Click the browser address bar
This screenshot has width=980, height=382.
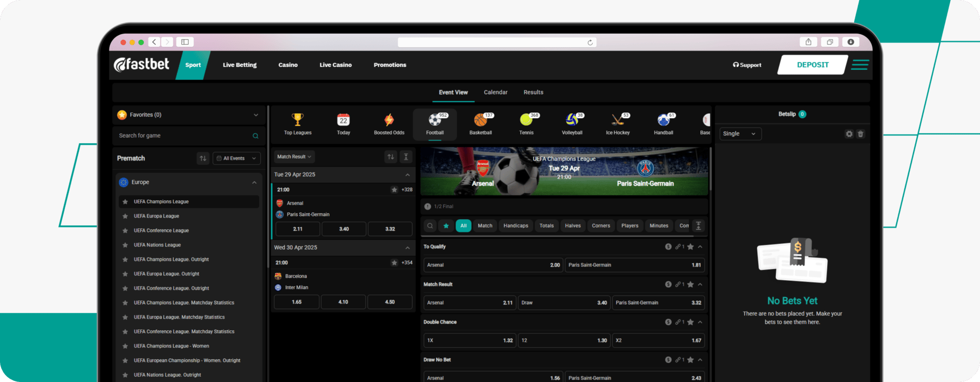pos(497,42)
